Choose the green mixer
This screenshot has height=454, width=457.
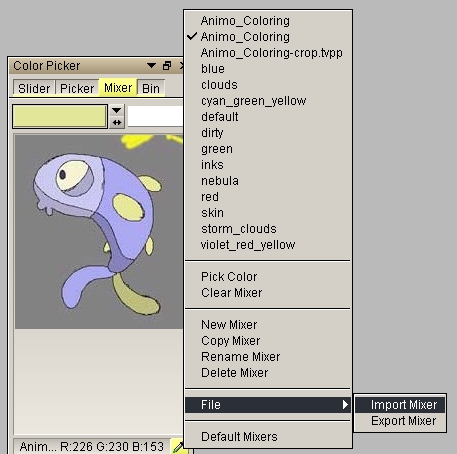point(268,149)
